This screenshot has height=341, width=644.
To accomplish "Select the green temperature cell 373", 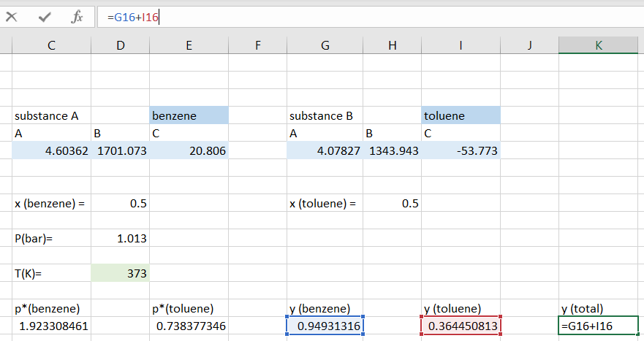I will coord(121,273).
